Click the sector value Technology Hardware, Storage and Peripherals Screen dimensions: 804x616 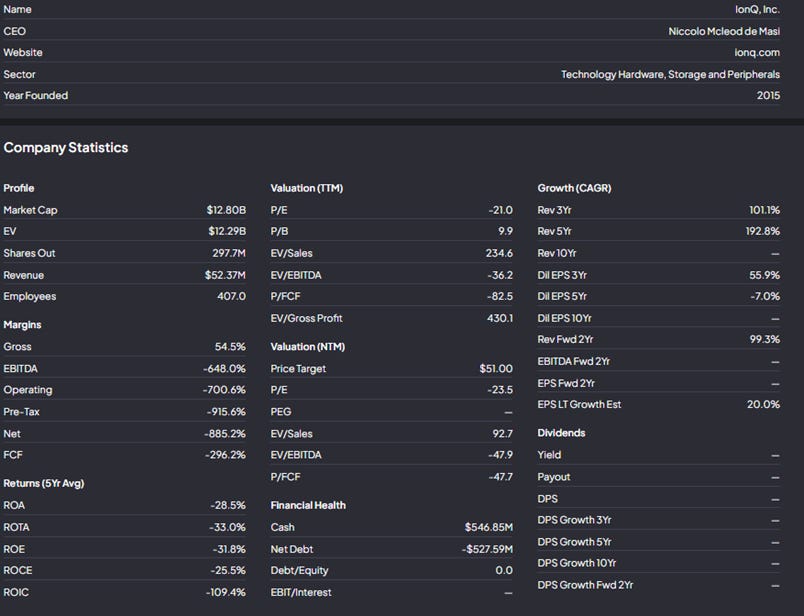[x=670, y=74]
